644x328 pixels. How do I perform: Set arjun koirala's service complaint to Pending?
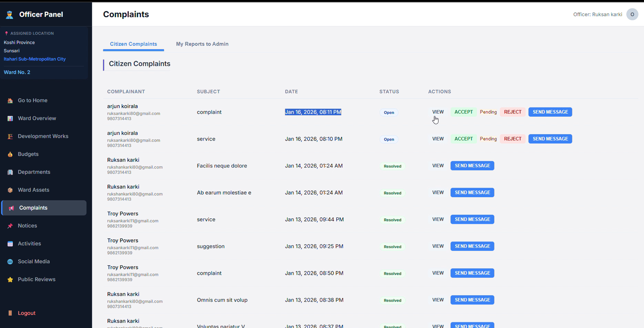(x=488, y=139)
